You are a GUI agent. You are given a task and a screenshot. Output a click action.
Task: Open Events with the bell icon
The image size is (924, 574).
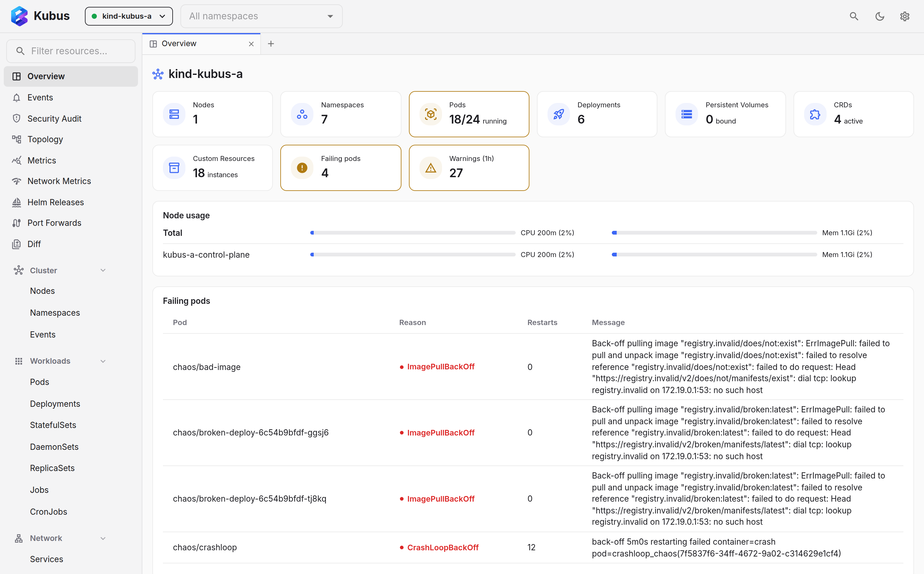click(71, 98)
